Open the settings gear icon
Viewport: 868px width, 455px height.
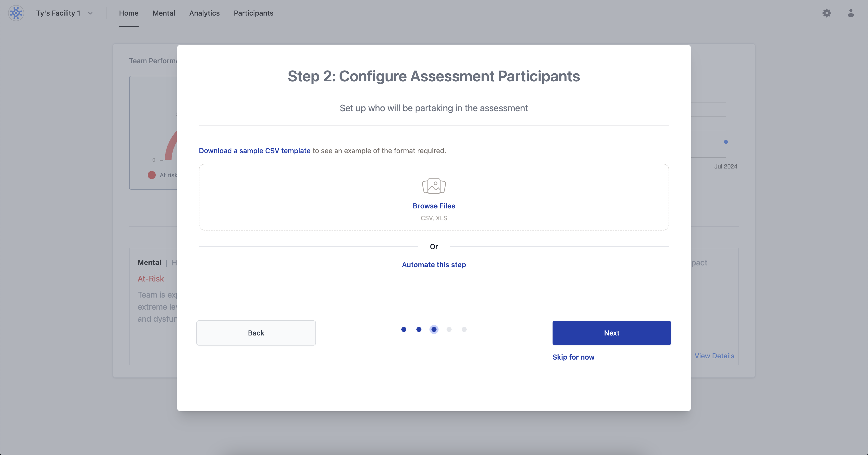click(827, 13)
